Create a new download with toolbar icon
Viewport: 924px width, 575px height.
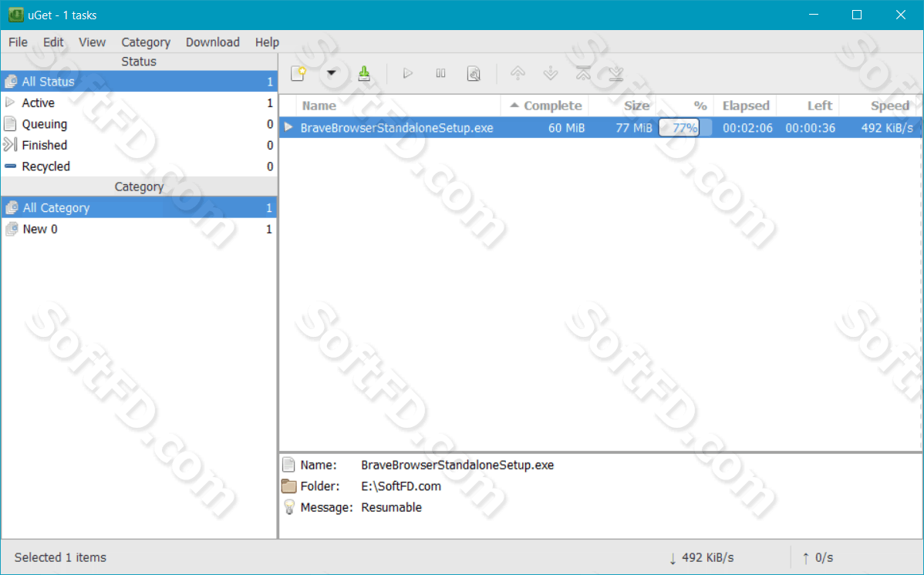pos(298,73)
